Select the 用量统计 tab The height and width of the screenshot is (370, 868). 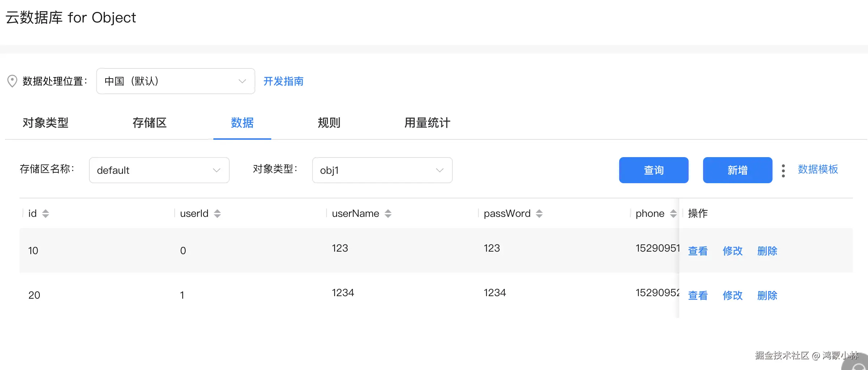coord(427,123)
